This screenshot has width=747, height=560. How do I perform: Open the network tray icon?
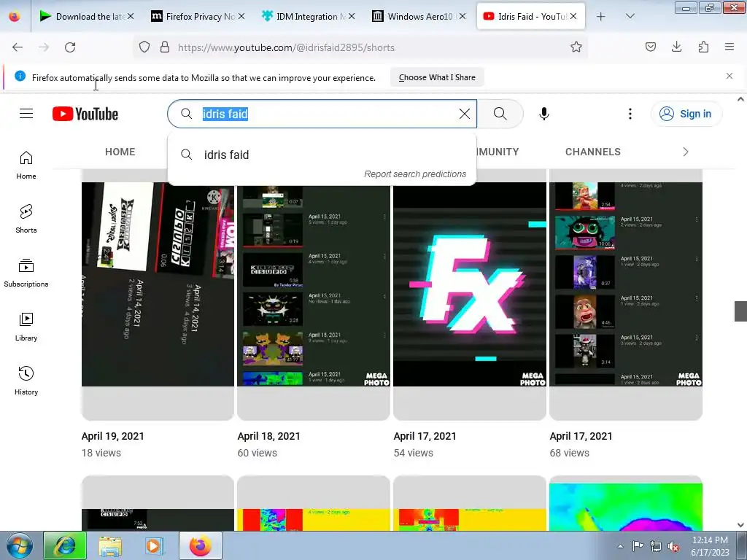coord(656,546)
